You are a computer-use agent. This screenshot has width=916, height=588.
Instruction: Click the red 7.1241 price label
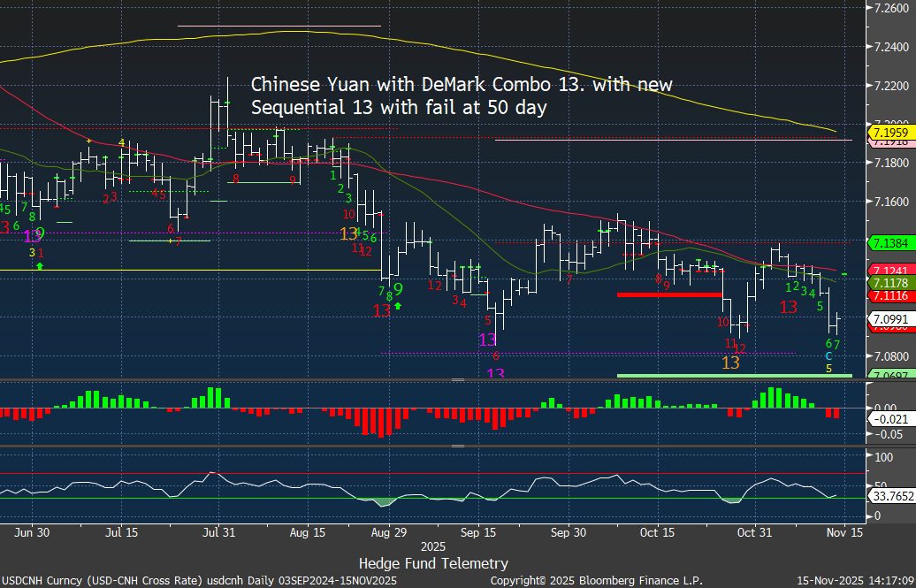pos(890,271)
